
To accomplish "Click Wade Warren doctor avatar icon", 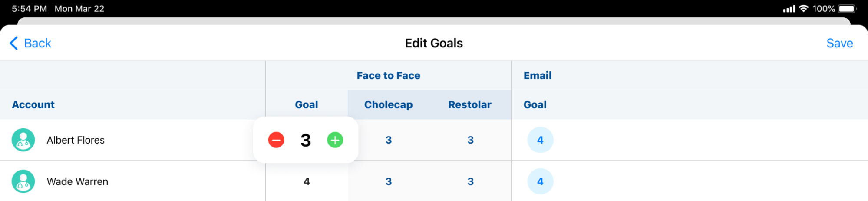I will pos(23,181).
